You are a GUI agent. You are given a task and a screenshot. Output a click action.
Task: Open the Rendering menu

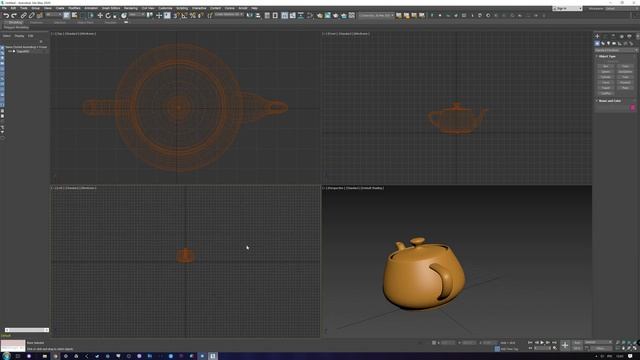[131, 8]
